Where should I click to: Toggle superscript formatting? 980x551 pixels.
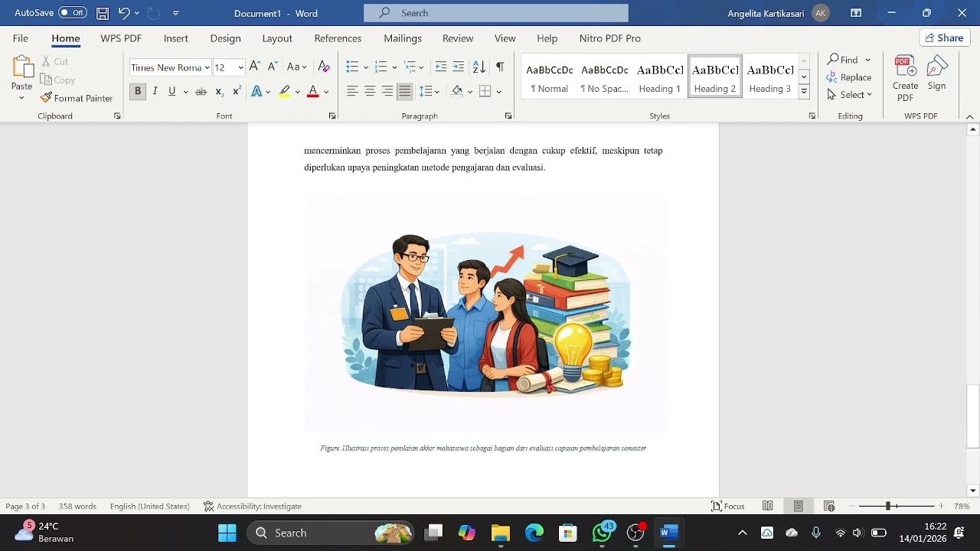pos(237,91)
